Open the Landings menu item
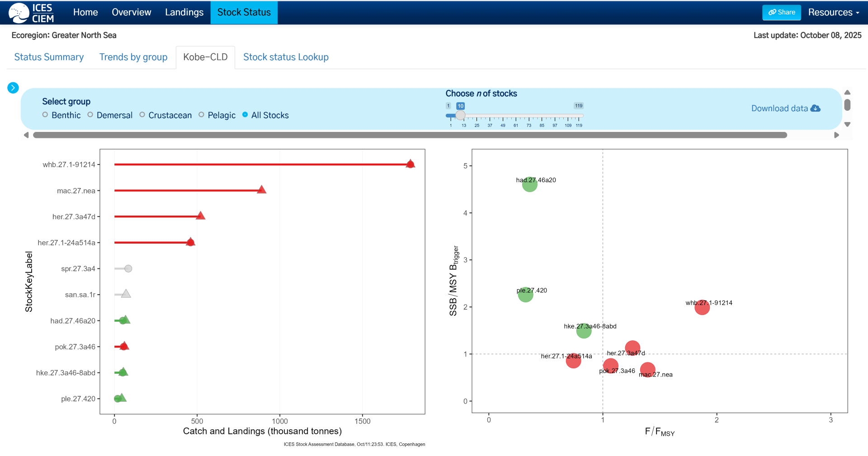 click(184, 13)
